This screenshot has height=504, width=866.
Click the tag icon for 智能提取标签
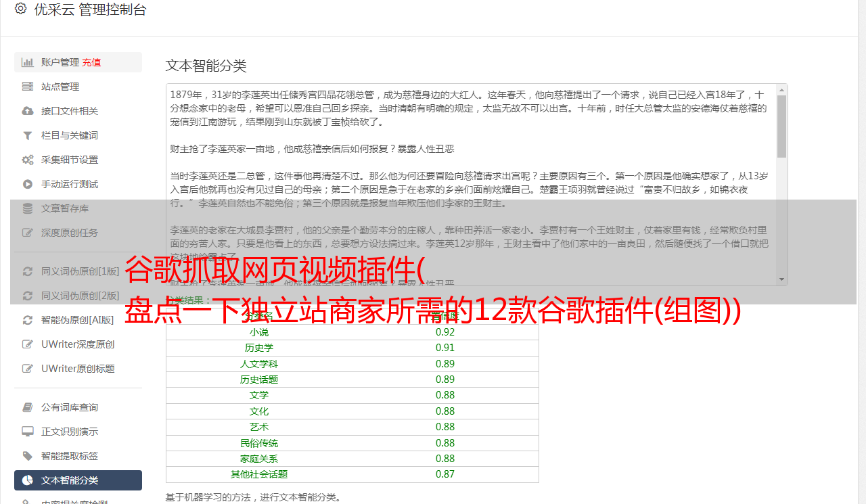(x=28, y=456)
